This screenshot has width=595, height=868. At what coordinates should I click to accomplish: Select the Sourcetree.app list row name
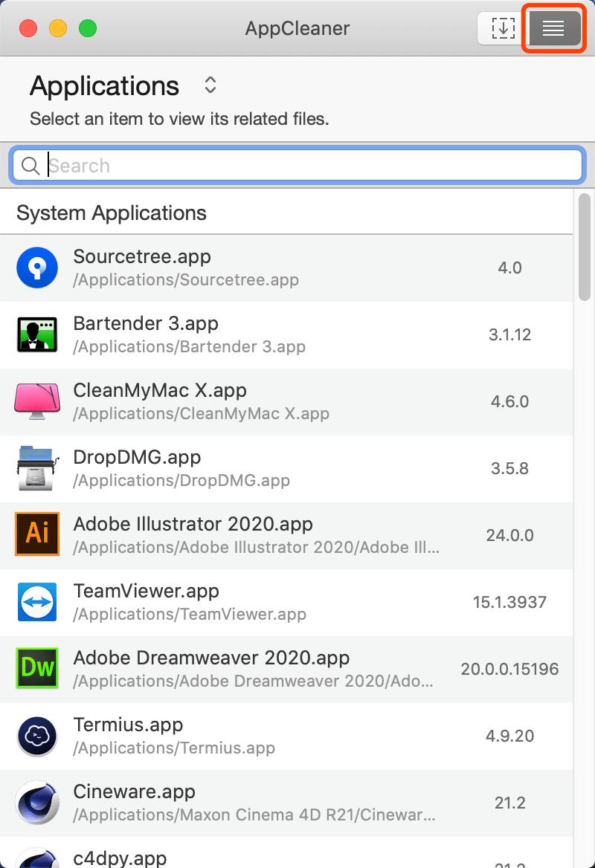tap(142, 257)
